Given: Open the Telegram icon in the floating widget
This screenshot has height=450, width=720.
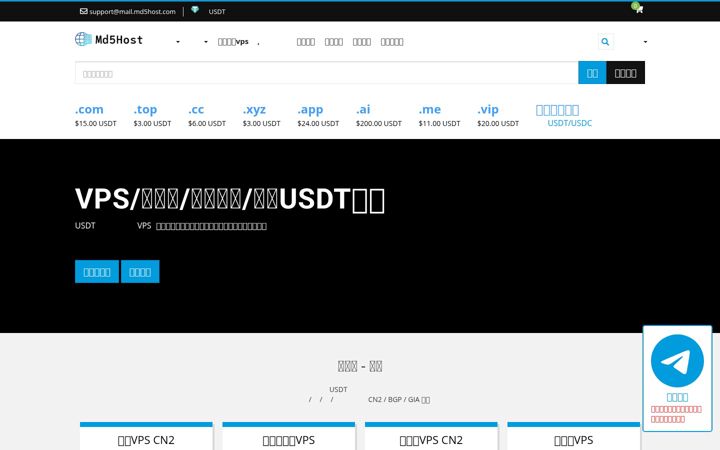Looking at the screenshot, I should [x=677, y=361].
